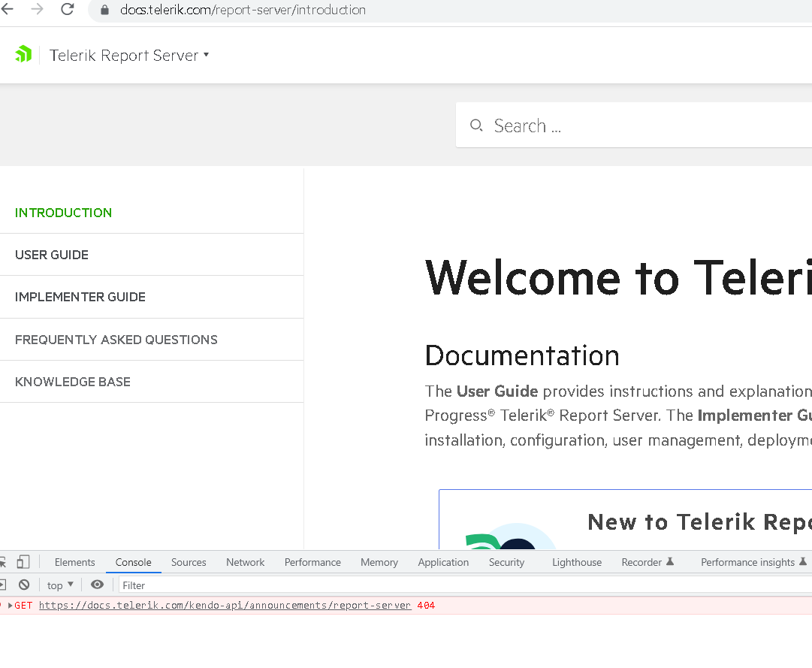
Task: Open the Recorder tab
Action: 647,562
